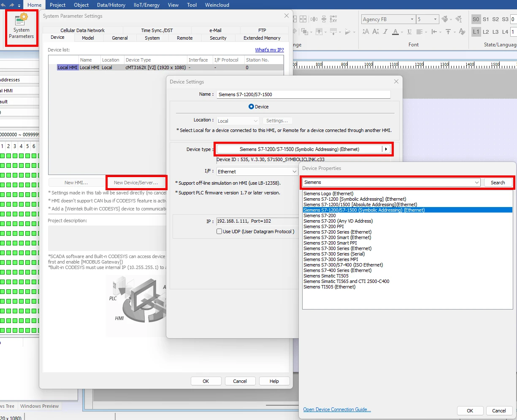Click the redo arrow in title bar
The width and height of the screenshot is (517, 420).
coord(13,5)
